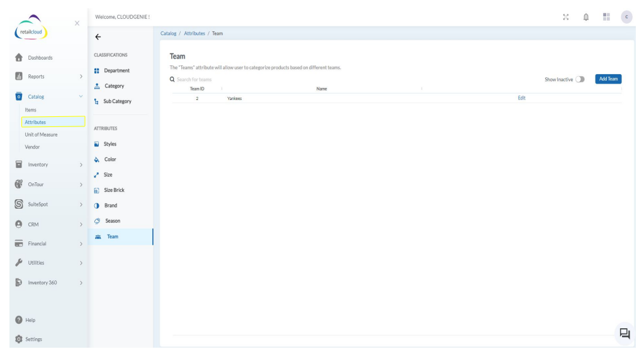The image size is (644, 349).
Task: Click the search magnifier icon
Action: pyautogui.click(x=172, y=80)
